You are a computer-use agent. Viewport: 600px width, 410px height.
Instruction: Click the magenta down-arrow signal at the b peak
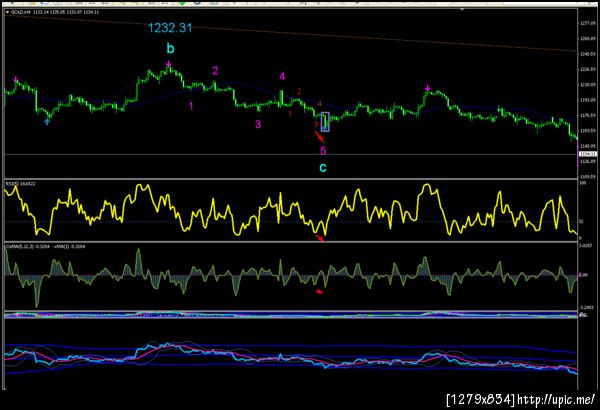(x=168, y=64)
